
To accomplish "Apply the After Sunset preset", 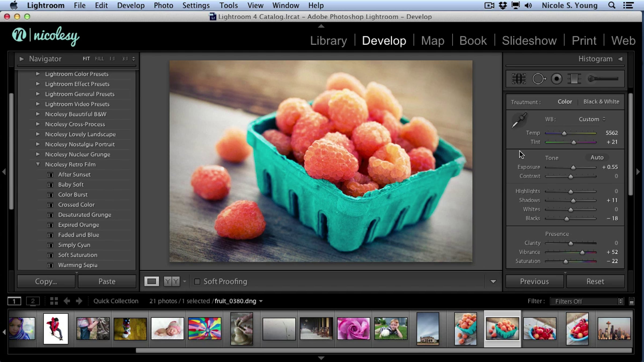I will tap(74, 175).
